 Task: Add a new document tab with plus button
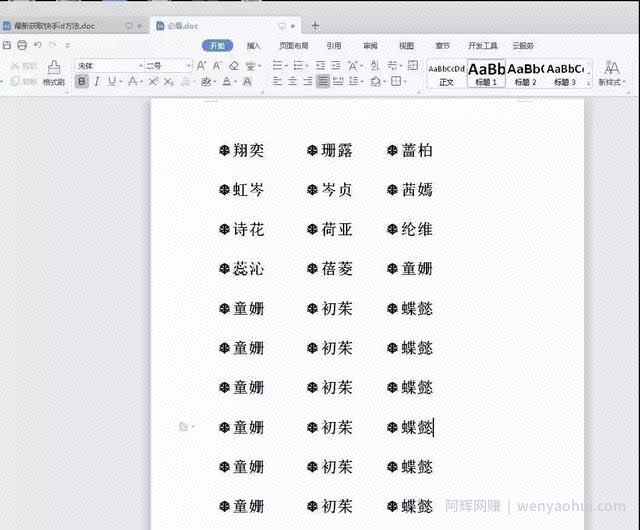315,26
